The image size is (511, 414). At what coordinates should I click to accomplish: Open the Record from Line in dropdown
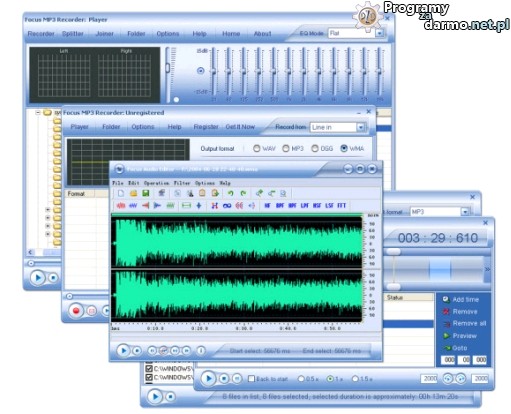click(360, 127)
